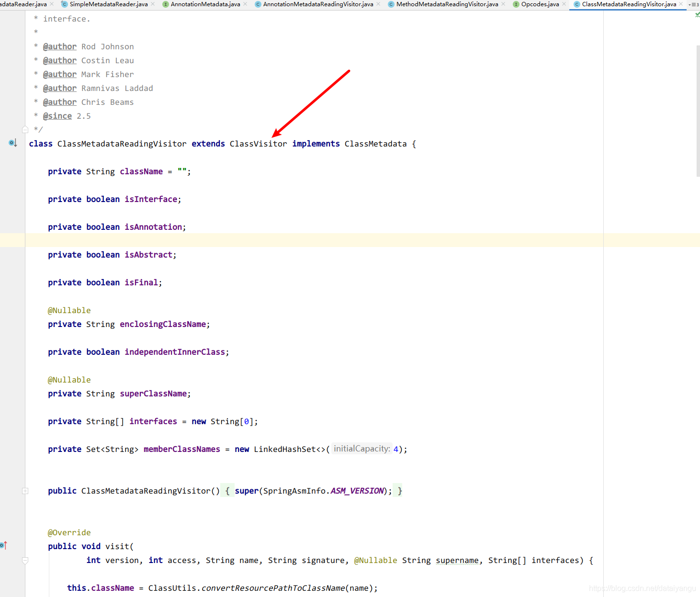Click LinkedHashSet constructor call
Screen dimensions: 700x597
(x=285, y=449)
